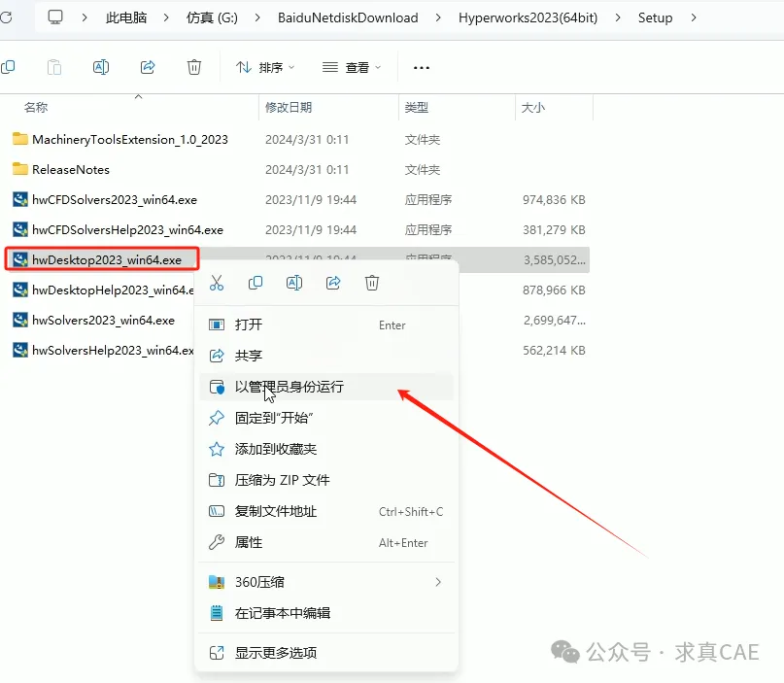Expand chevron after 此电脑 in breadcrumb
The image size is (784, 683).
click(x=166, y=18)
